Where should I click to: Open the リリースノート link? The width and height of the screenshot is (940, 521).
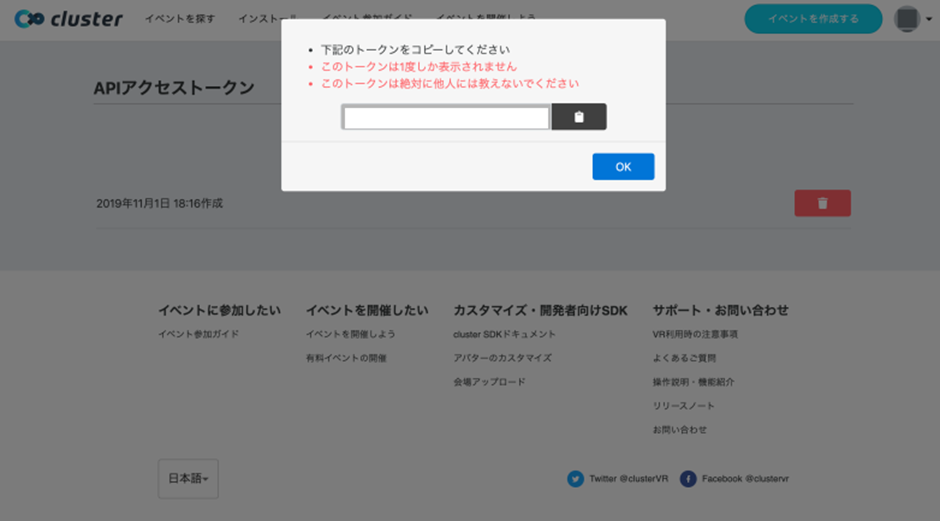pos(683,406)
